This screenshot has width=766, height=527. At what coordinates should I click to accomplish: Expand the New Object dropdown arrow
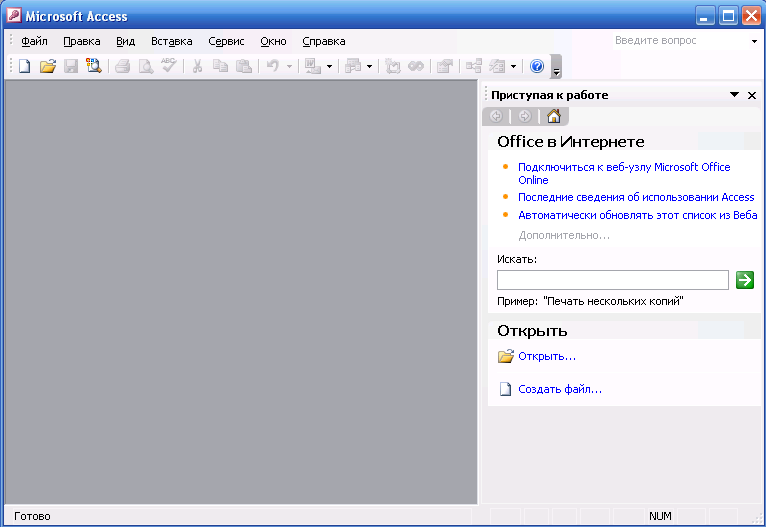pyautogui.click(x=513, y=66)
